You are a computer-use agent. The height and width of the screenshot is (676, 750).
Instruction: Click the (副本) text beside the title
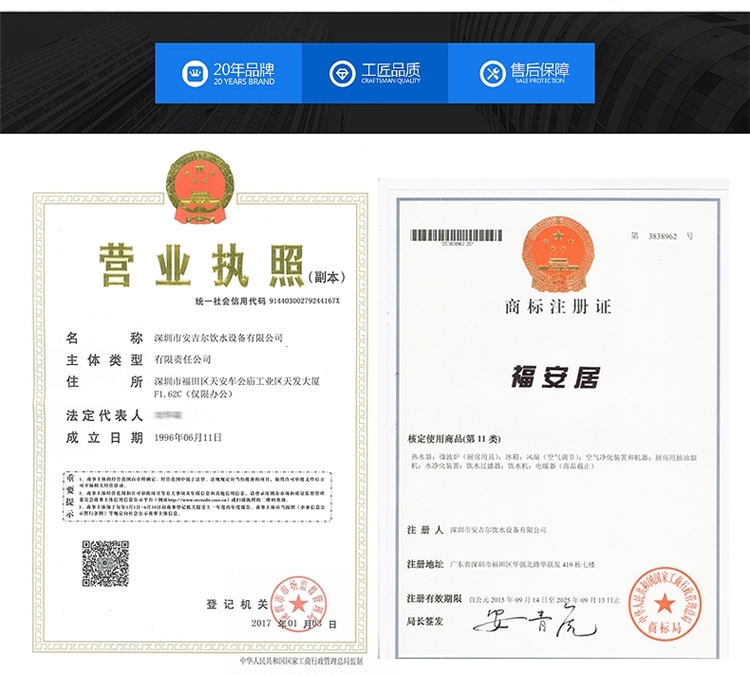(327, 277)
